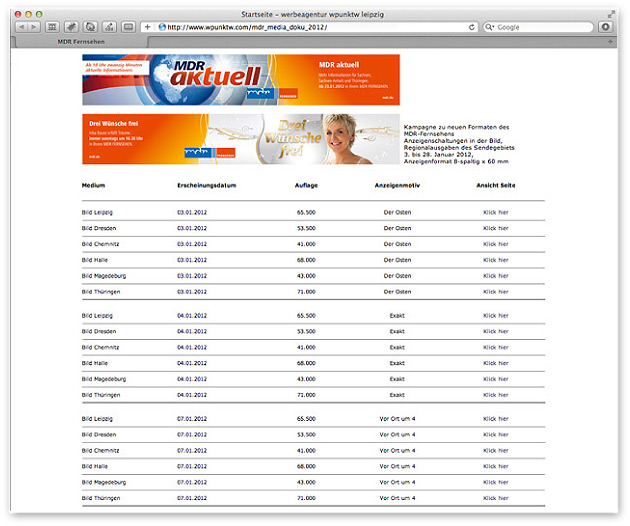
Task: Click the Anzeigenmotiv column header
Action: coord(397,185)
